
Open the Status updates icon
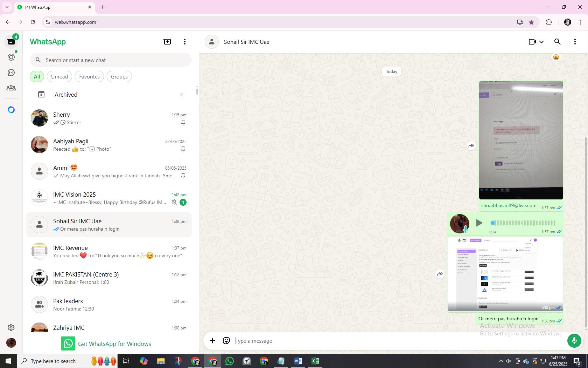point(11,57)
